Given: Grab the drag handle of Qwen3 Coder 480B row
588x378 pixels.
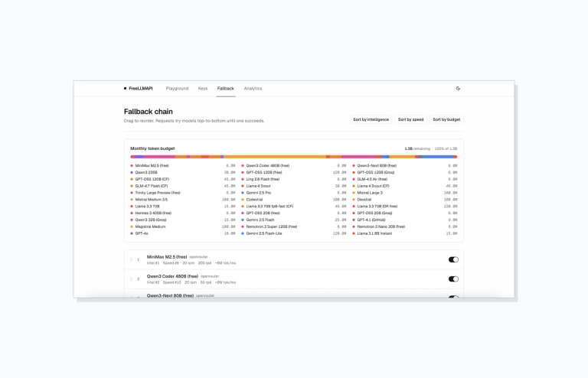Looking at the screenshot, I should tap(131, 279).
